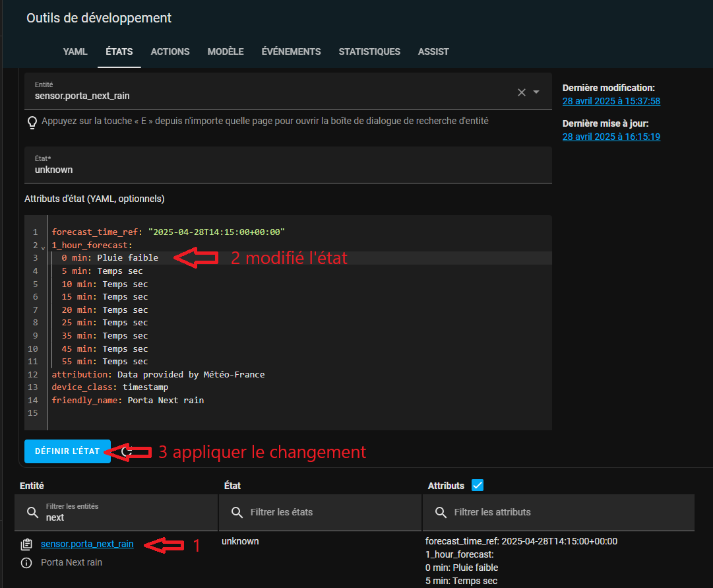Click search icon in states filter
Image resolution: width=713 pixels, height=588 pixels.
(237, 513)
